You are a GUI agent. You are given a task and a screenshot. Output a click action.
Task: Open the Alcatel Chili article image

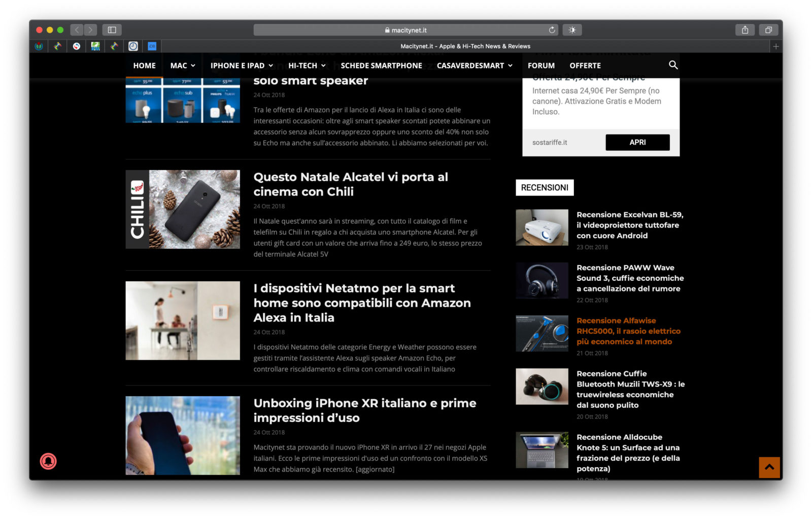(183, 209)
